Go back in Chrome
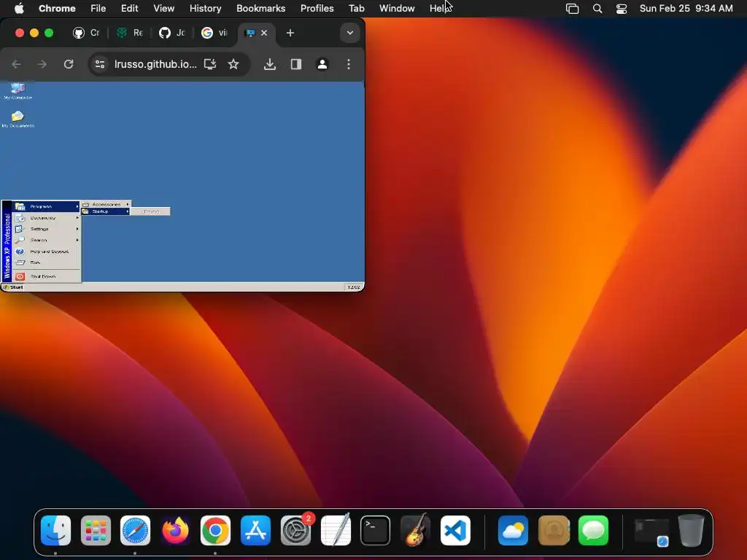Screen dimensions: 747x560 [x=16, y=64]
